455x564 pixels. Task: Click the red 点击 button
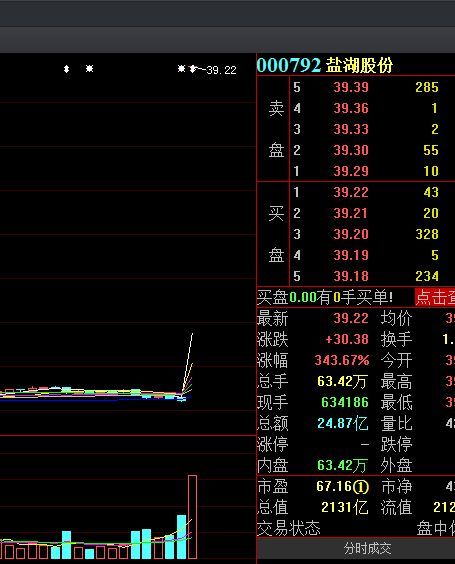point(435,297)
